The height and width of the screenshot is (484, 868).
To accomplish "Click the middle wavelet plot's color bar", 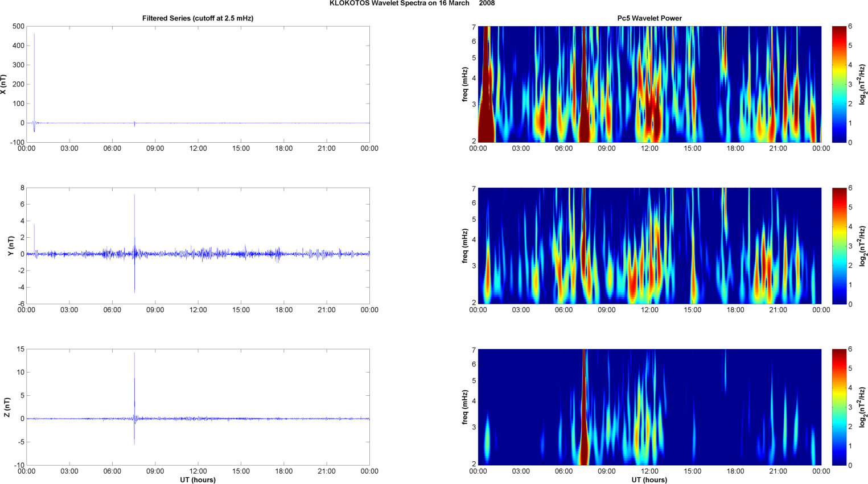I will coord(840,246).
